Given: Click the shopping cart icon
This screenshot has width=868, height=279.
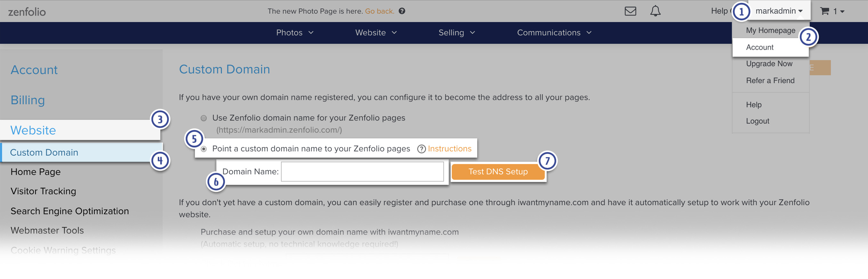Looking at the screenshot, I should pyautogui.click(x=824, y=11).
